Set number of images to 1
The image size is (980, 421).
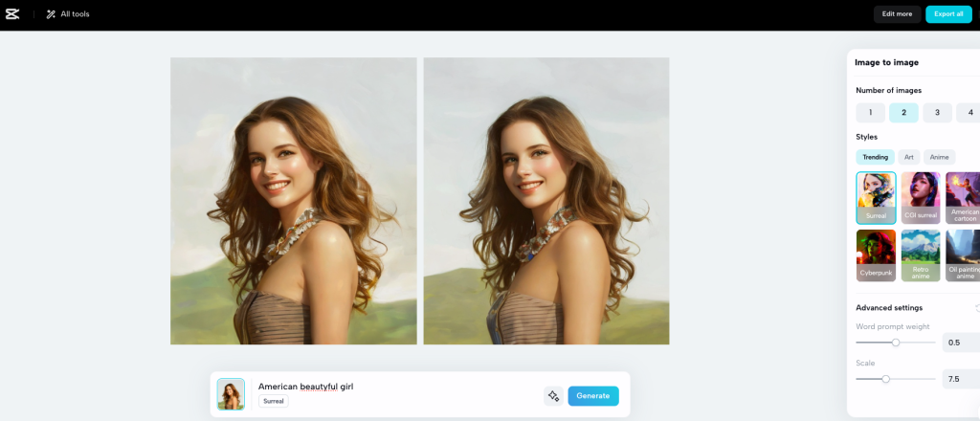point(870,113)
